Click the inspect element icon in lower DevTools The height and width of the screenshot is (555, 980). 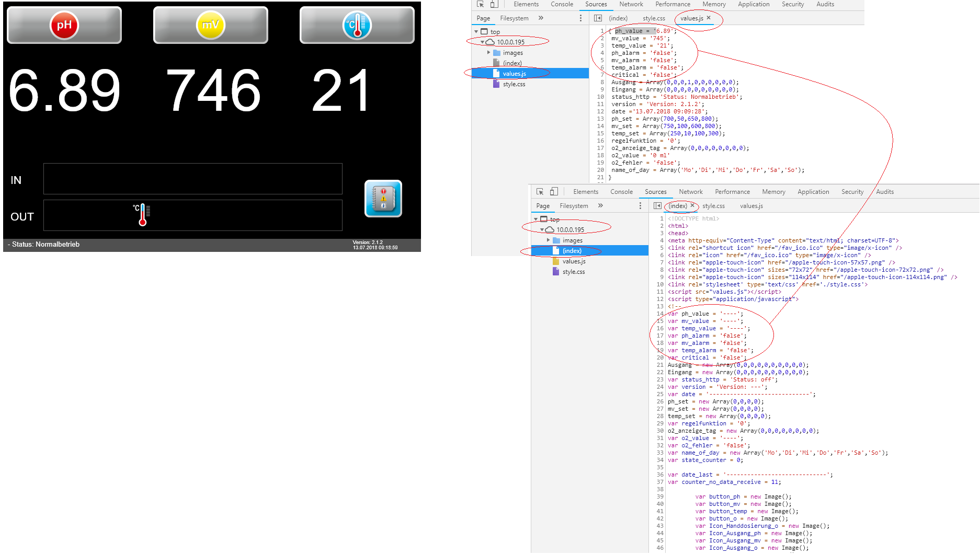(x=540, y=192)
